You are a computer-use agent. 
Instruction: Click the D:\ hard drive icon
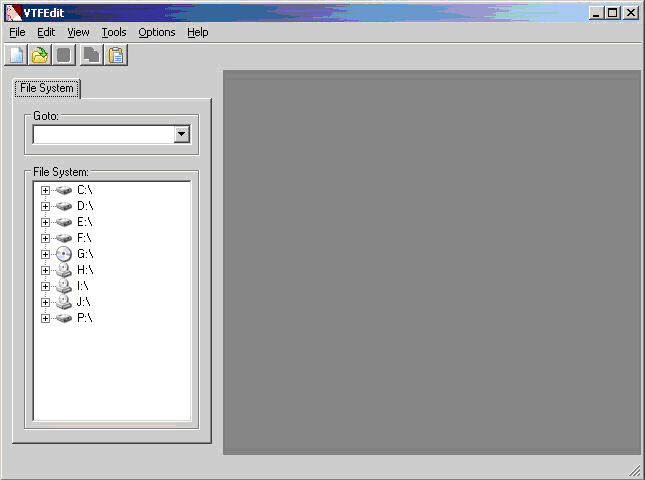[64, 206]
